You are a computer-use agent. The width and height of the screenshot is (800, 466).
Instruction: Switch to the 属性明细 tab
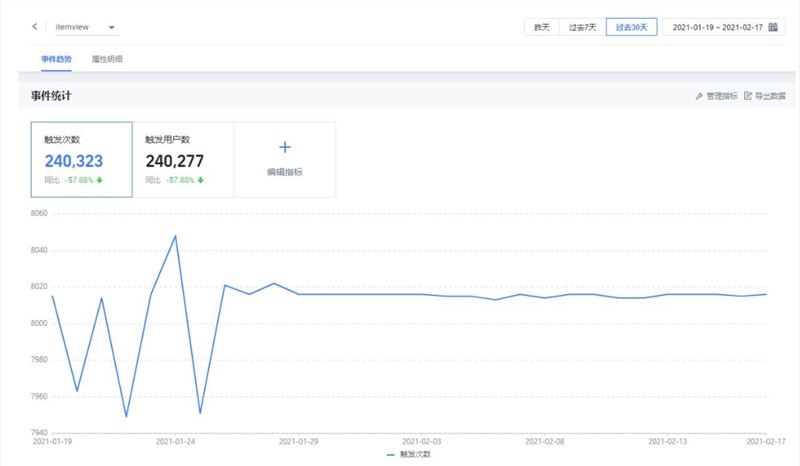pyautogui.click(x=107, y=59)
